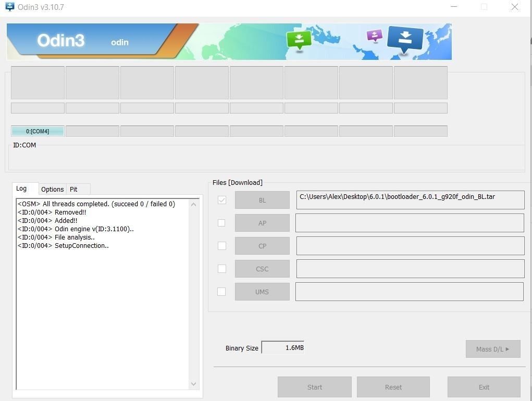Enable the CSC file checkbox
The height and width of the screenshot is (401, 532).
[221, 269]
